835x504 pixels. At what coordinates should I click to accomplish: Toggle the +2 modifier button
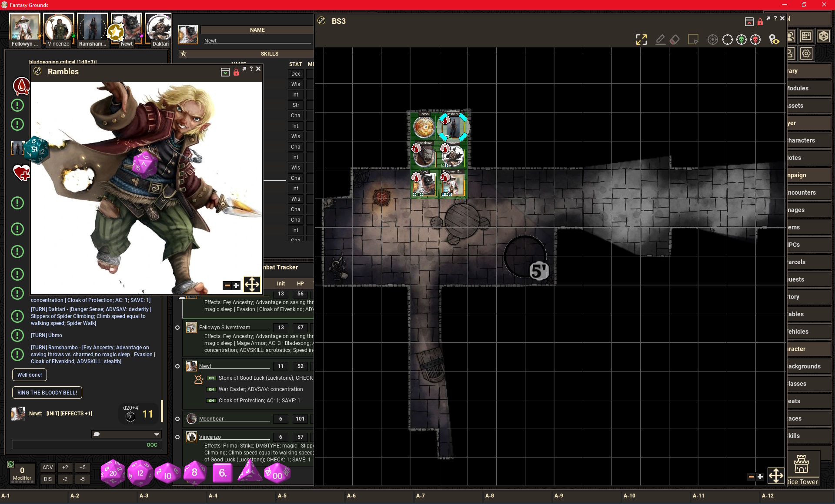coord(65,468)
